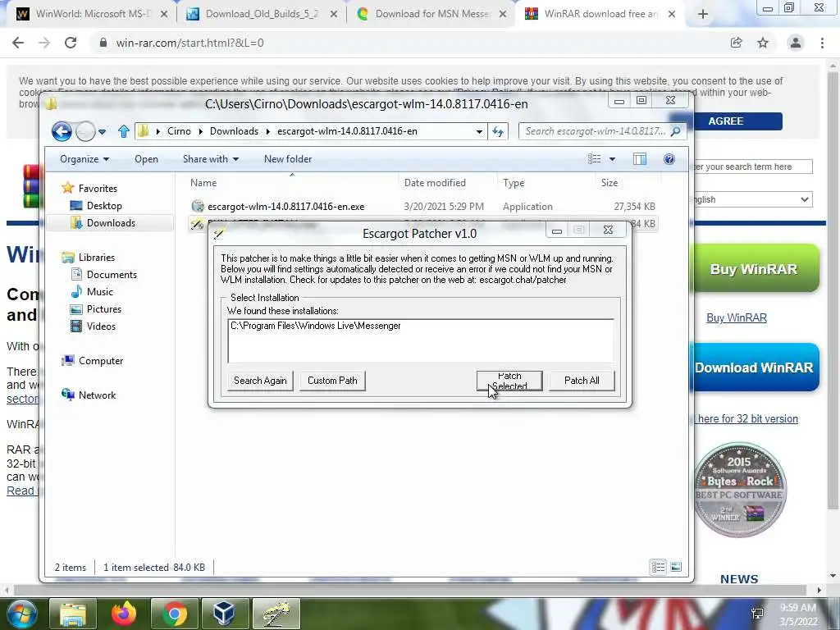Open the Organize menu
The image size is (840, 630).
point(84,159)
